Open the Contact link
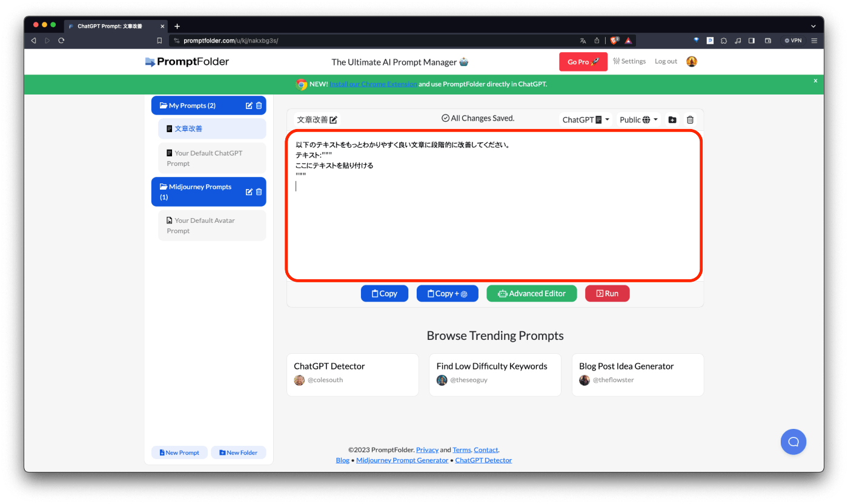The width and height of the screenshot is (848, 504). coord(486,449)
